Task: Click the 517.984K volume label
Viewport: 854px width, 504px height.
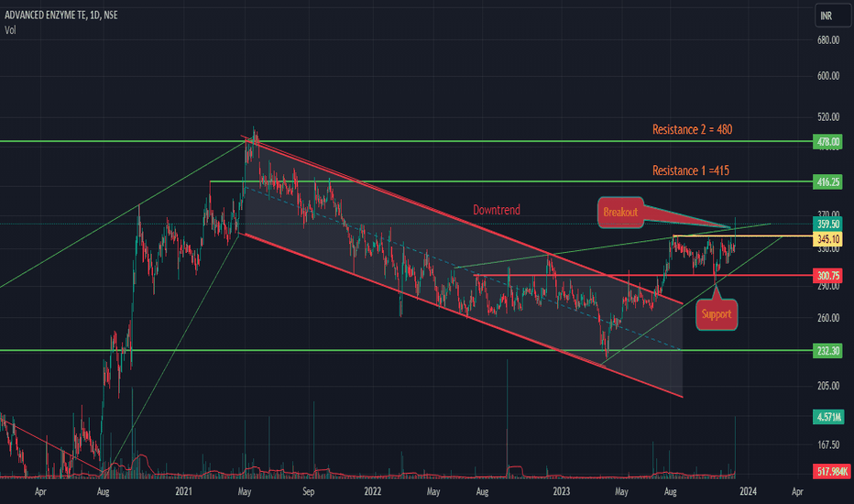Action: pyautogui.click(x=832, y=471)
